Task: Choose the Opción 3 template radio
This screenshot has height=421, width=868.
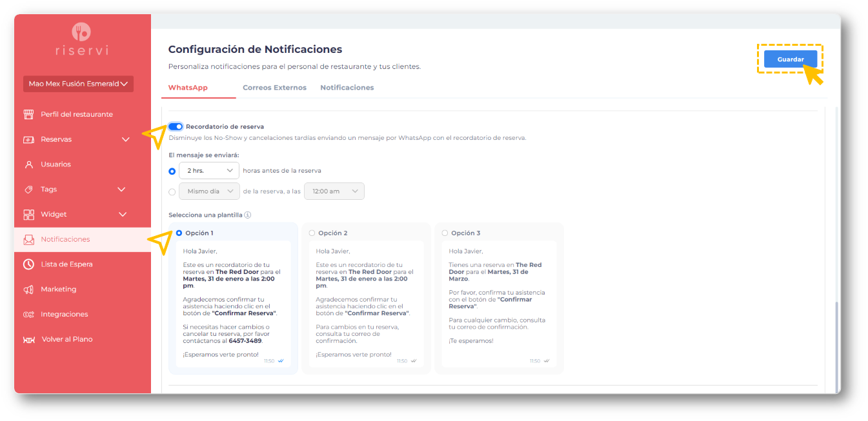Action: click(445, 233)
